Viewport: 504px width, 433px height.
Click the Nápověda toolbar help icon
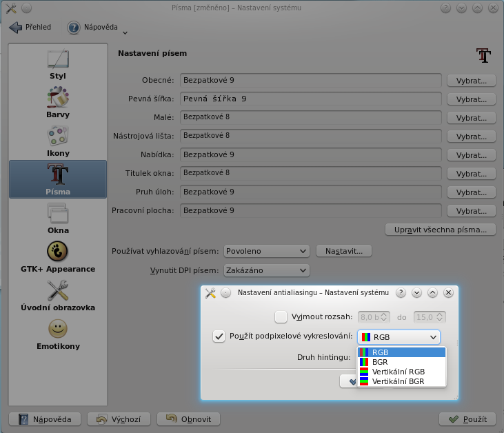pyautogui.click(x=74, y=28)
